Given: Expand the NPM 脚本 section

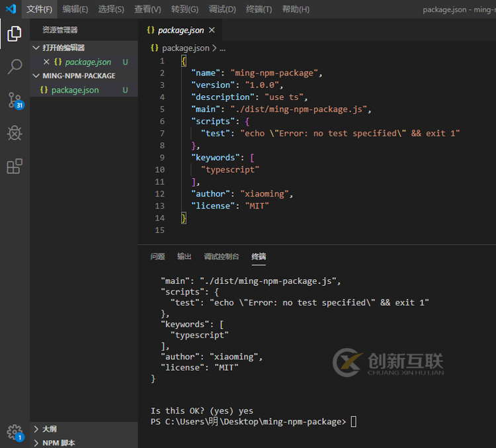Looking at the screenshot, I should [x=58, y=443].
